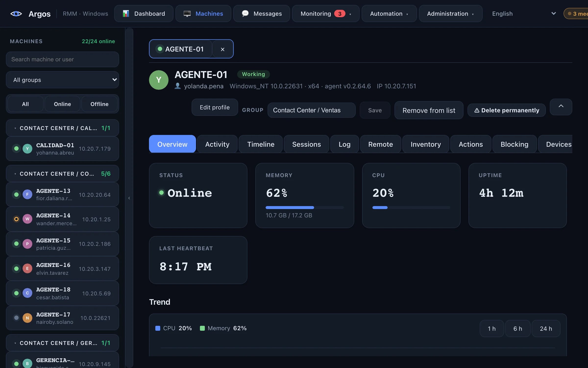Open the Contact Center / Ventas group selector

point(311,110)
